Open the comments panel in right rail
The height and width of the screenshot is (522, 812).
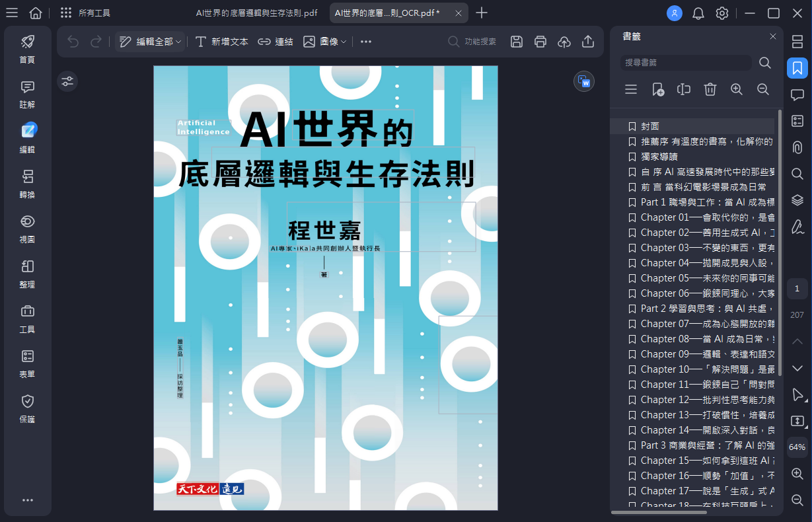pyautogui.click(x=797, y=94)
